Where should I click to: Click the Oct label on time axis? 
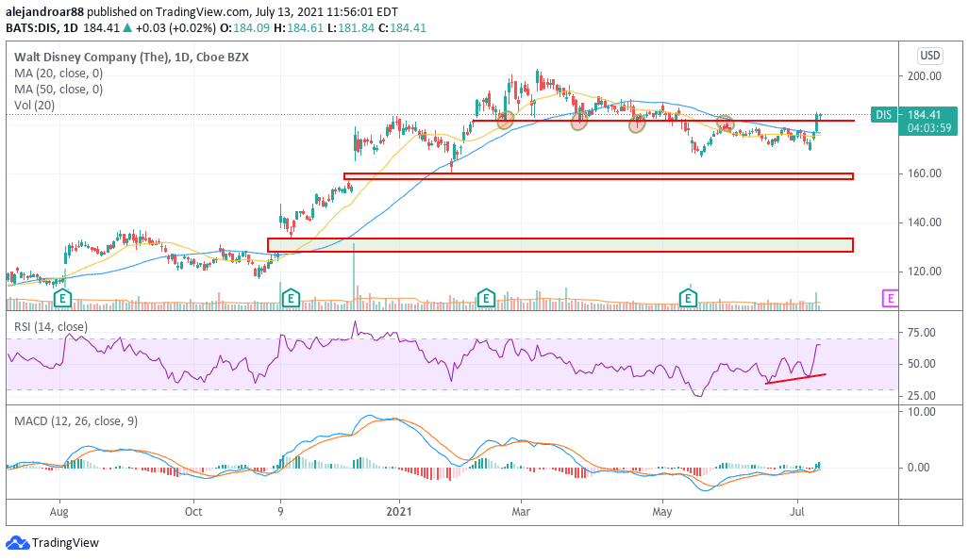pyautogui.click(x=193, y=512)
